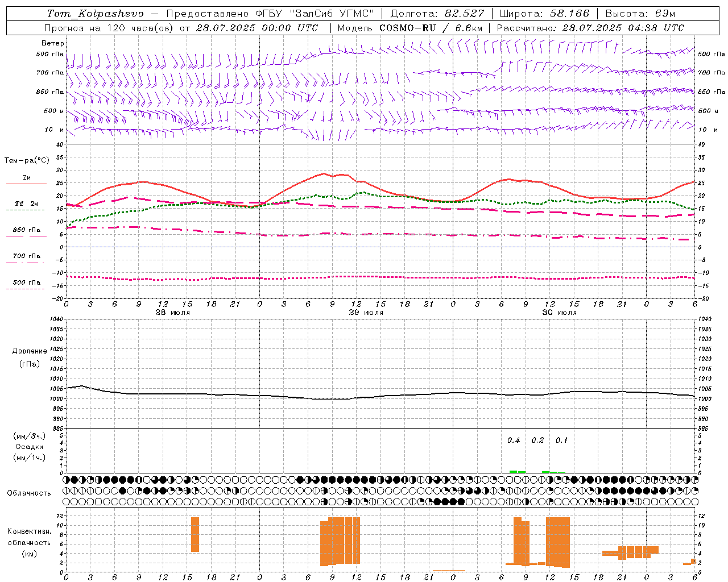The height and width of the screenshot is (582, 728).
Task: Click the calculation time 28.07.2025 04:38 UTC
Action: click(x=623, y=28)
